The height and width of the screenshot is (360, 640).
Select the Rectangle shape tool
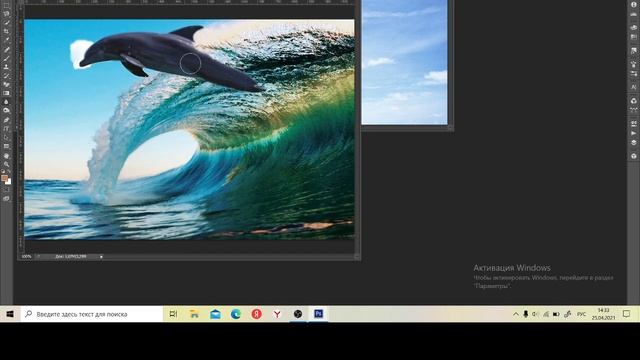[6, 146]
